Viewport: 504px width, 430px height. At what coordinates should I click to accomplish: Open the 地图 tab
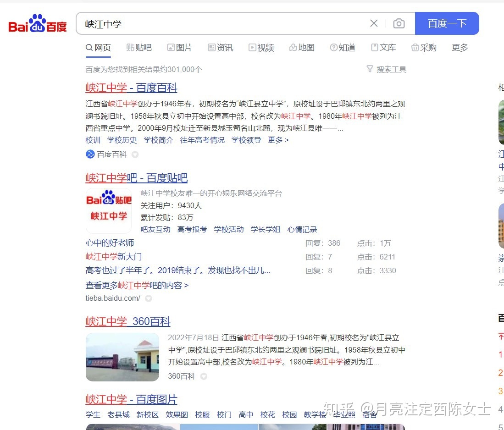pos(302,47)
